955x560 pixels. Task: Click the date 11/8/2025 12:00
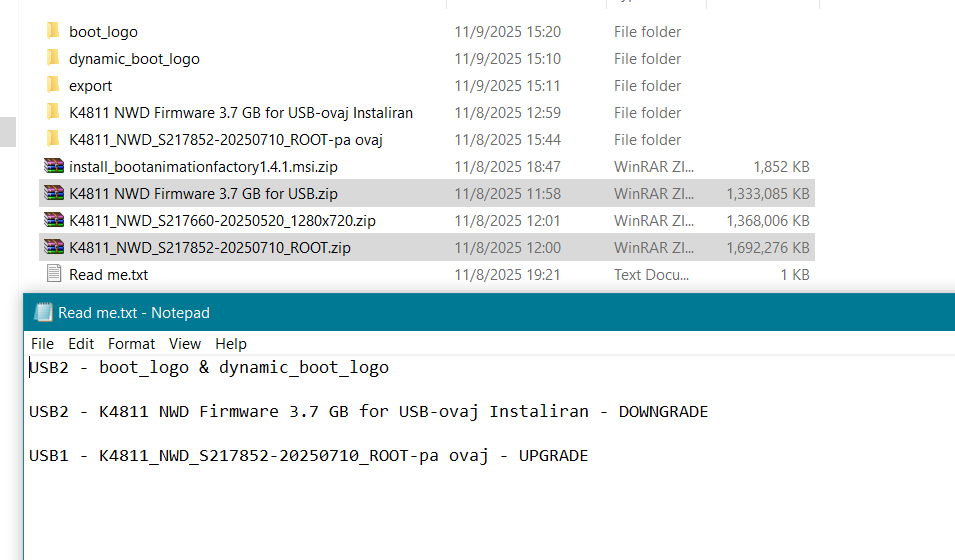[x=507, y=248]
